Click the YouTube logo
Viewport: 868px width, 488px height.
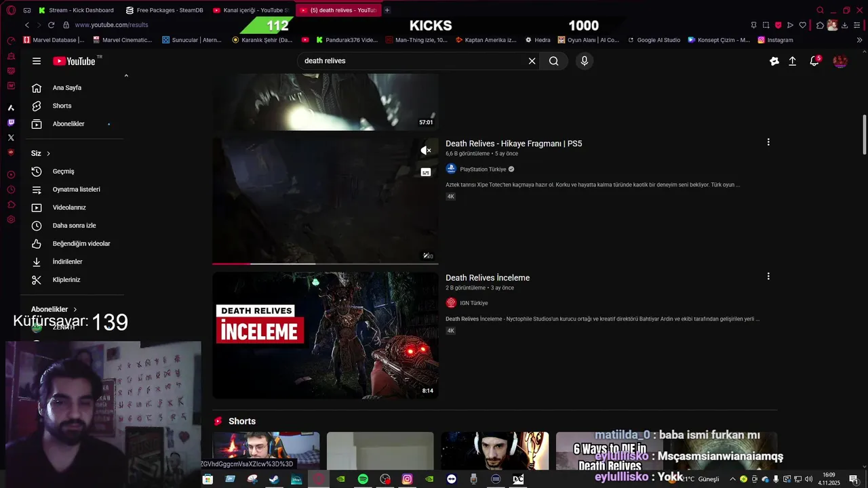click(x=75, y=61)
